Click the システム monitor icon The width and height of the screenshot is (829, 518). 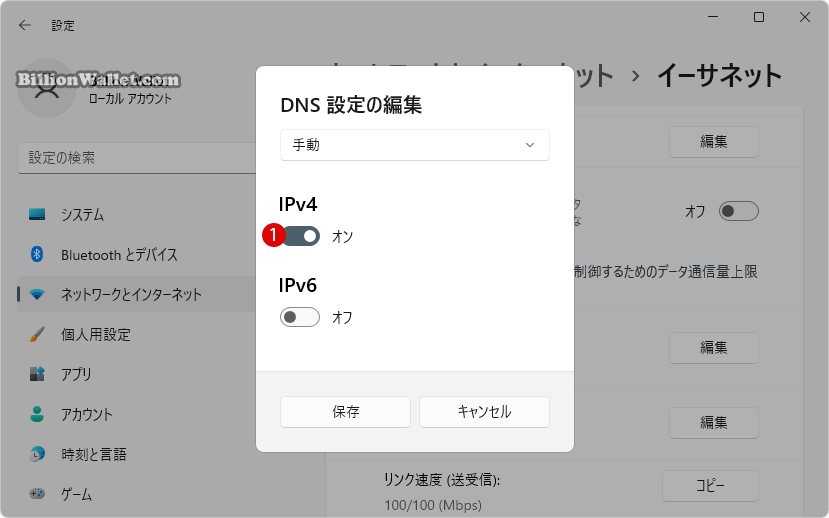(37, 214)
